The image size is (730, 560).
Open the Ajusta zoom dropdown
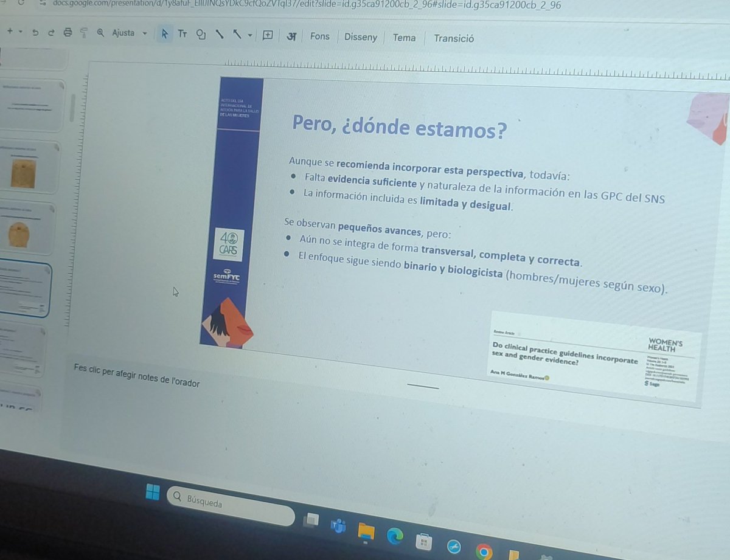130,33
